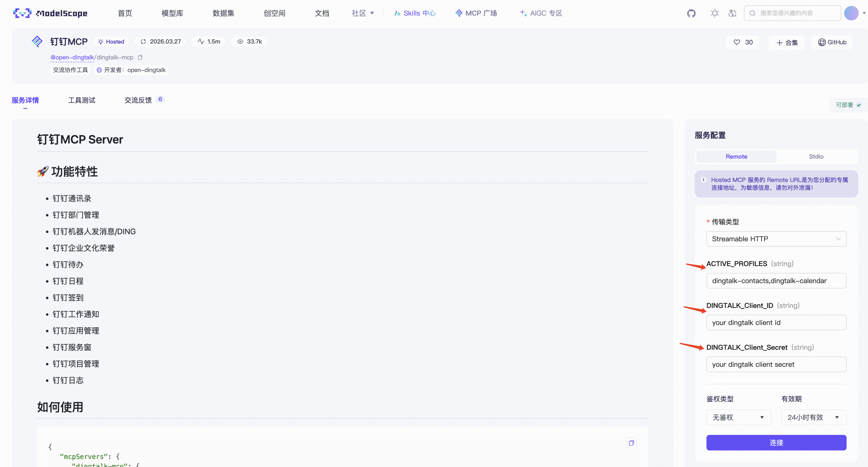Expand the Streamable HTTP transport dropdown
868x467 pixels.
click(776, 239)
